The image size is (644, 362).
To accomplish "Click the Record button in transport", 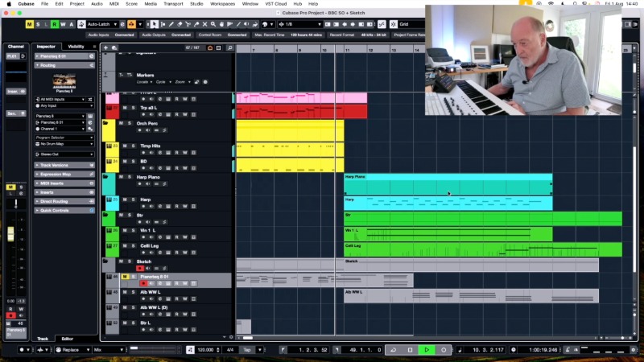I will pos(443,350).
